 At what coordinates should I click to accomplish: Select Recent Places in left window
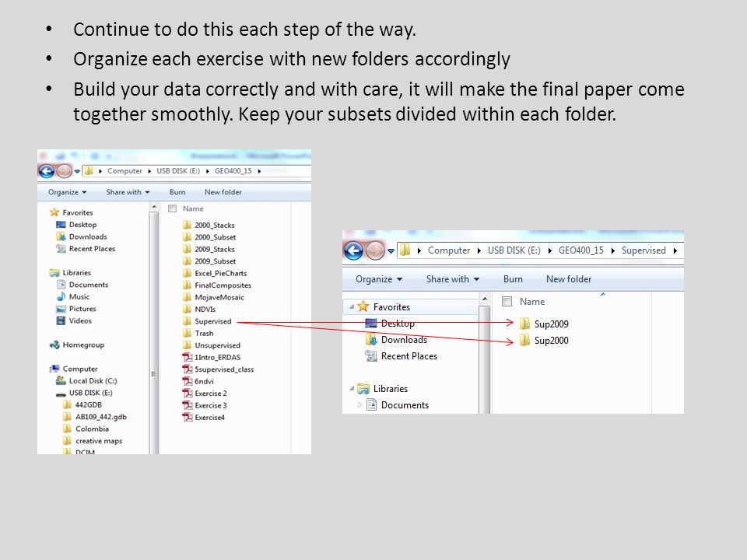pyautogui.click(x=86, y=249)
